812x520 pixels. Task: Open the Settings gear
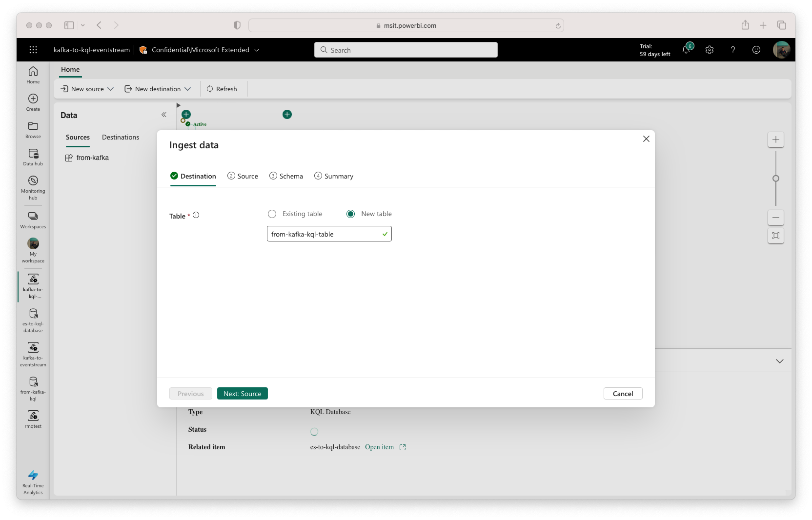pos(709,50)
